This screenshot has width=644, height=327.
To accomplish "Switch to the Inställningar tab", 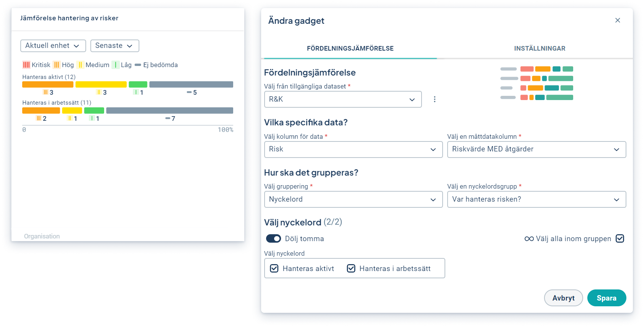I will pos(539,48).
